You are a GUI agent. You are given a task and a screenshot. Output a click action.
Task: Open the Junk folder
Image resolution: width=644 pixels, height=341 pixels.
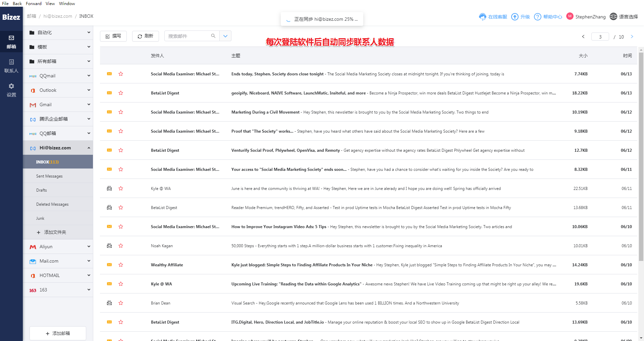pyautogui.click(x=58, y=218)
